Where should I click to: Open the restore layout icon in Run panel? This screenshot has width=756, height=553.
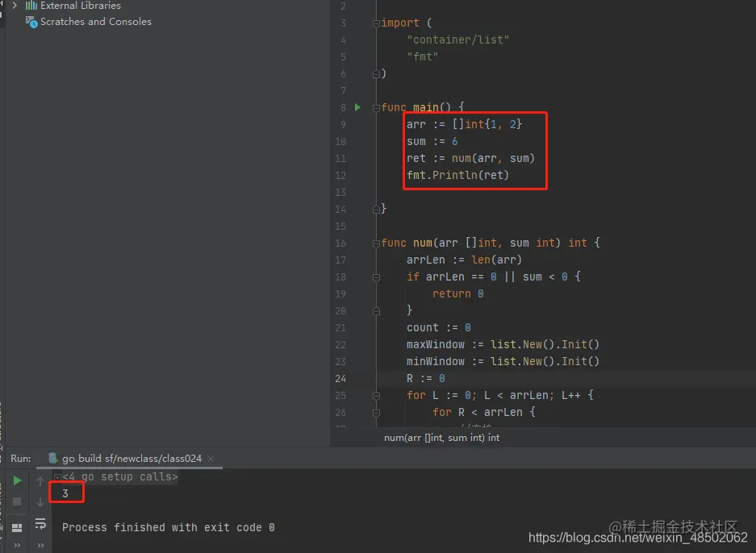[17, 527]
